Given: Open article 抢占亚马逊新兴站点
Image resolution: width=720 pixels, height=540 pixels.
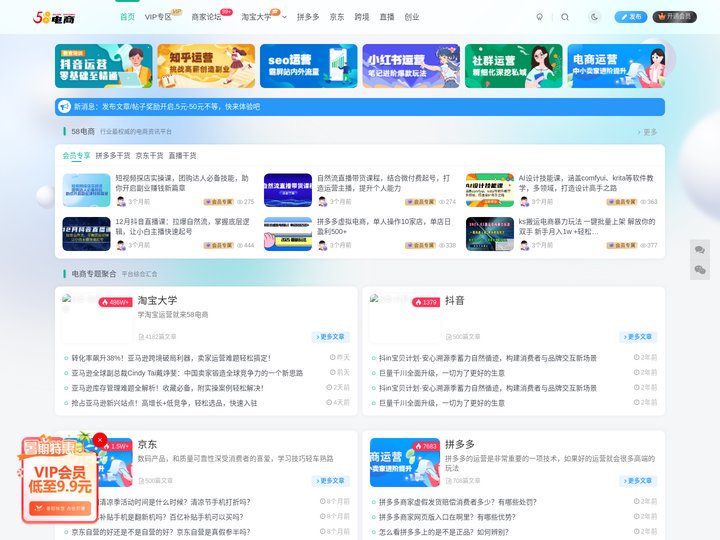Looking at the screenshot, I should coord(164,403).
